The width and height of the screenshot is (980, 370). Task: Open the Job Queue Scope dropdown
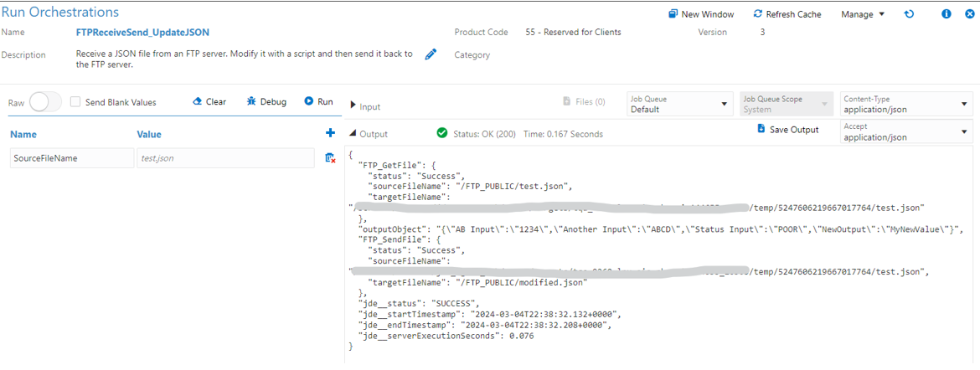[x=787, y=104]
